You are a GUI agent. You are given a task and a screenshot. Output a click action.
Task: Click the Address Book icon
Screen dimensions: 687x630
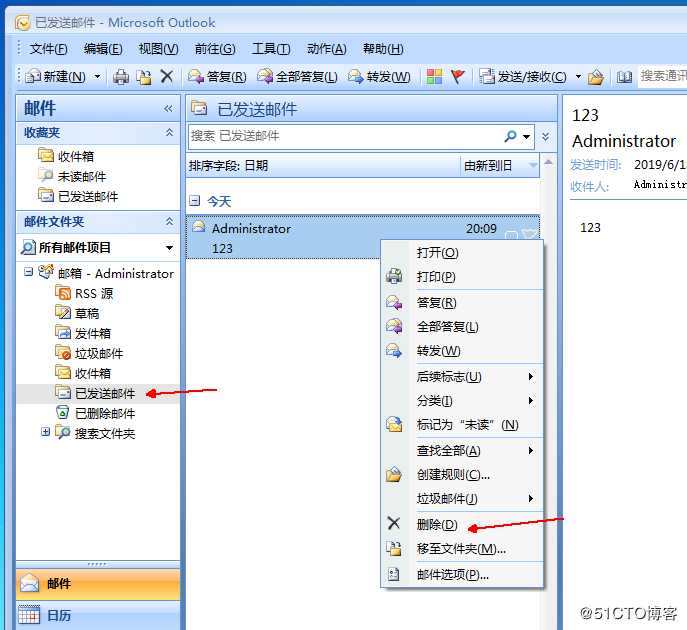[x=624, y=78]
